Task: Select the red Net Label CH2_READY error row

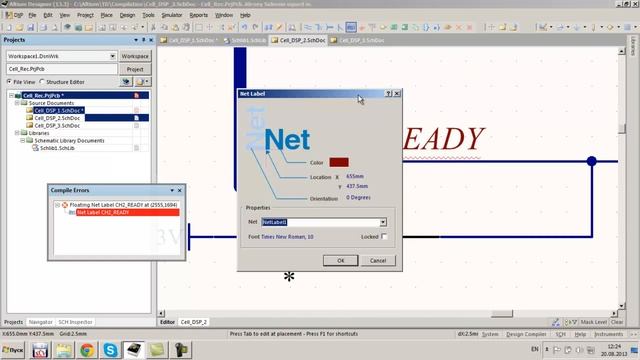Action: tap(127, 212)
